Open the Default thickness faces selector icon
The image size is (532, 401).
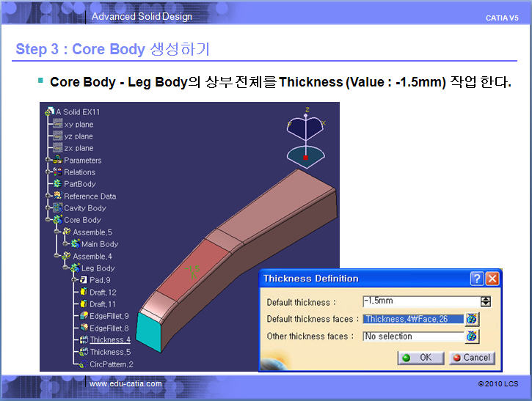(472, 319)
